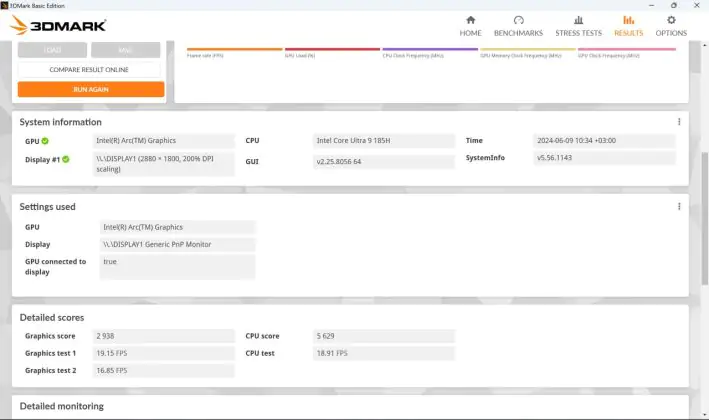Go to the Home tab
This screenshot has height=420, width=709.
point(470,26)
